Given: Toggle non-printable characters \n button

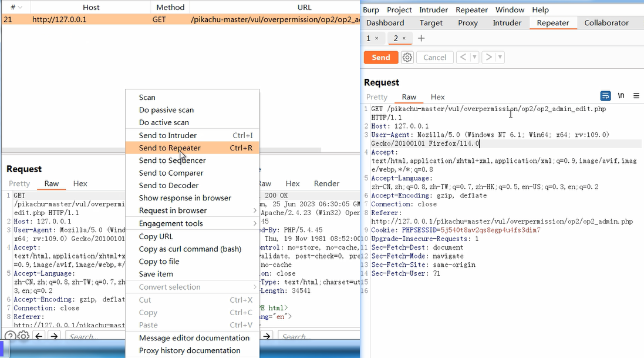Looking at the screenshot, I should pyautogui.click(x=621, y=96).
